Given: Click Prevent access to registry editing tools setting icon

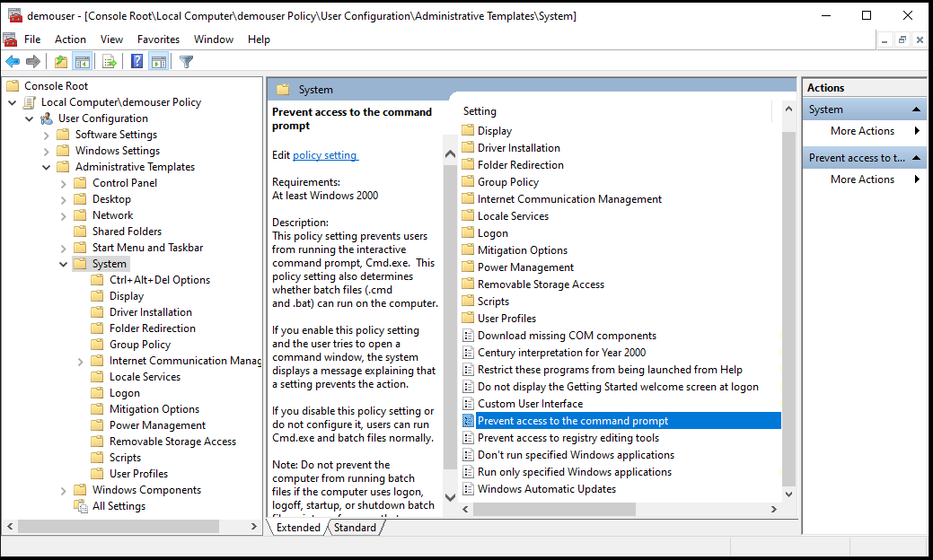Looking at the screenshot, I should point(468,438).
